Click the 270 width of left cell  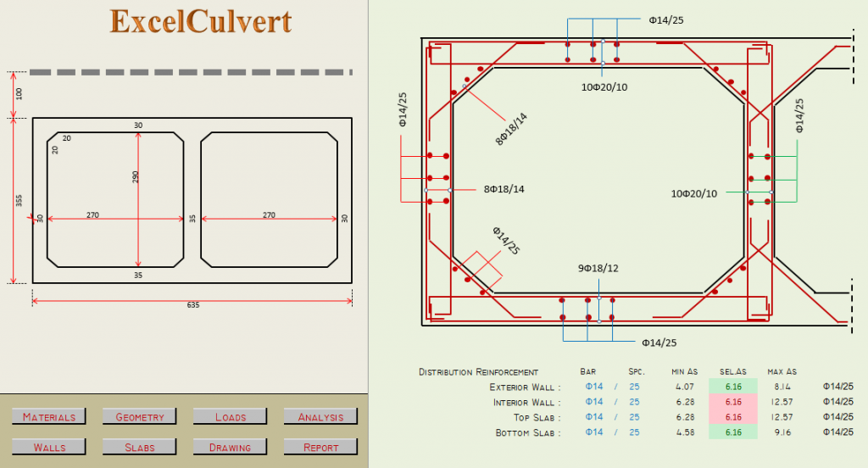92,214
